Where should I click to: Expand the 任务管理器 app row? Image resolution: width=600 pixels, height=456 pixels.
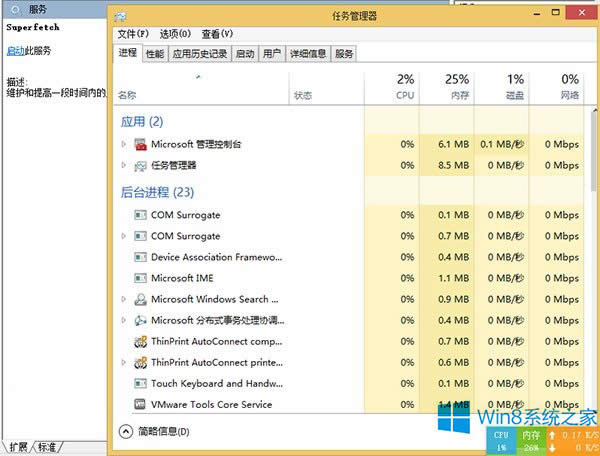pyautogui.click(x=124, y=165)
